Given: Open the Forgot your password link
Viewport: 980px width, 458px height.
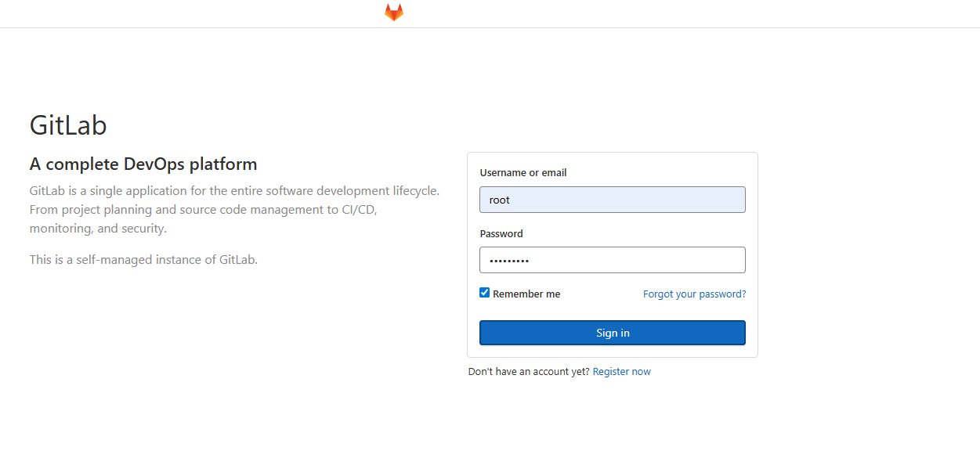Looking at the screenshot, I should pyautogui.click(x=695, y=294).
